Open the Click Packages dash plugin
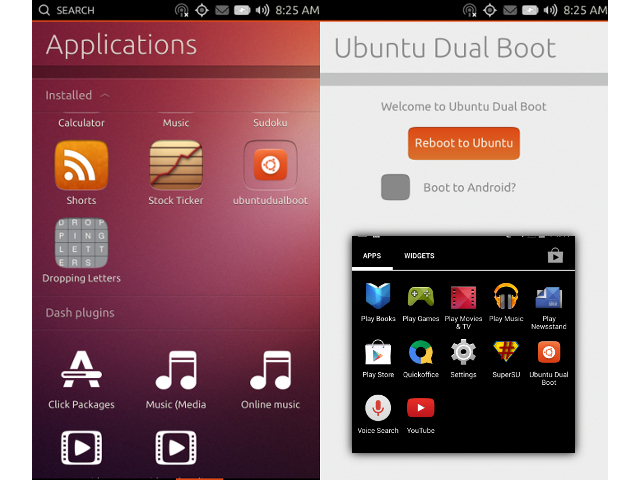This screenshot has height=480, width=640. coord(81,369)
